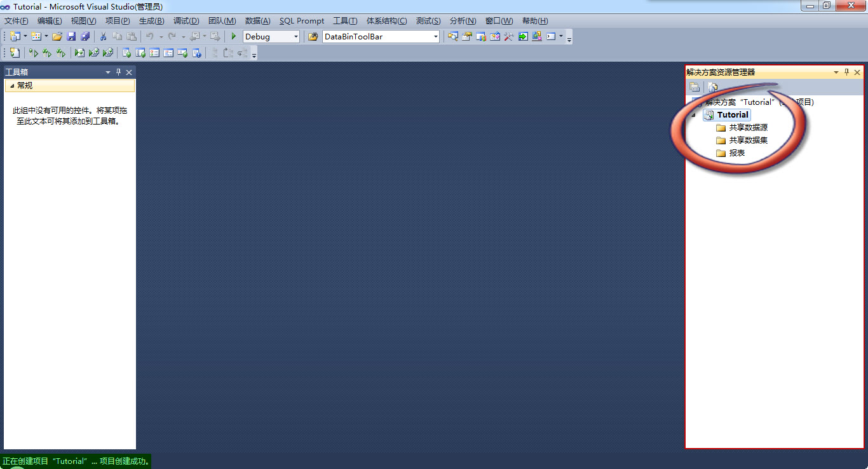The height and width of the screenshot is (469, 868).
Task: Collapse the 常规 group in Toolbox
Action: click(x=12, y=85)
